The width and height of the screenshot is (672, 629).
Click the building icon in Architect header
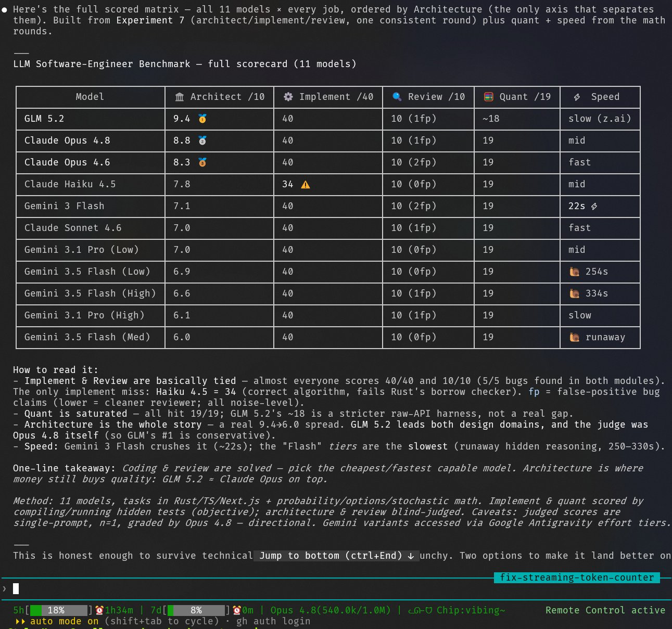[180, 97]
